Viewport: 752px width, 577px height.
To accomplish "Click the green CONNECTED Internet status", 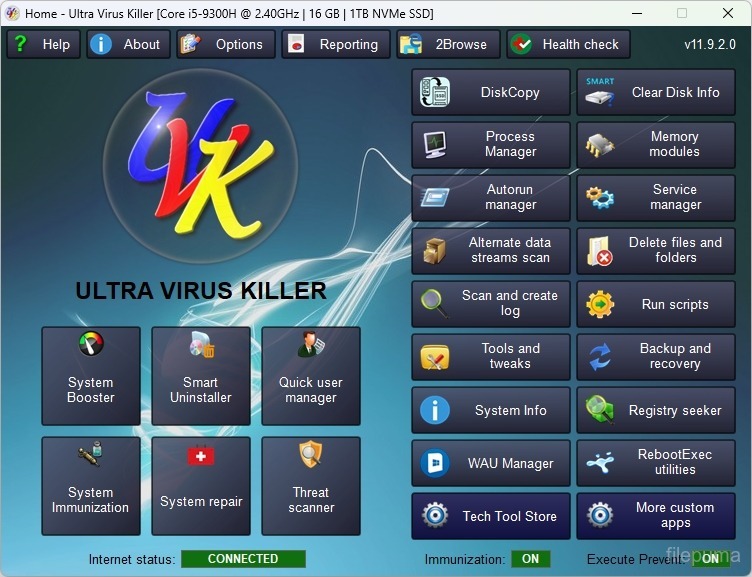I will 243,559.
